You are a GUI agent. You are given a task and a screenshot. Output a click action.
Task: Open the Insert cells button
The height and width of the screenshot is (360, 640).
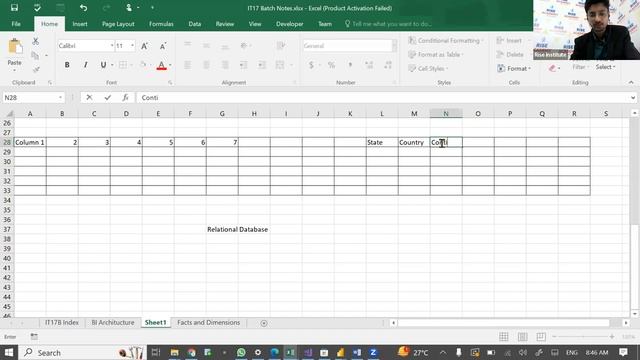tap(509, 41)
